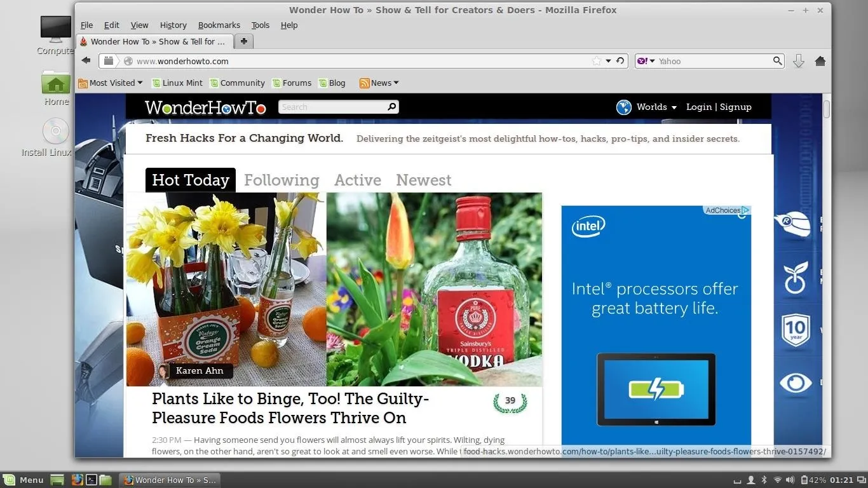Switch to the Hot Today tab
Image resolution: width=868 pixels, height=488 pixels.
point(191,180)
